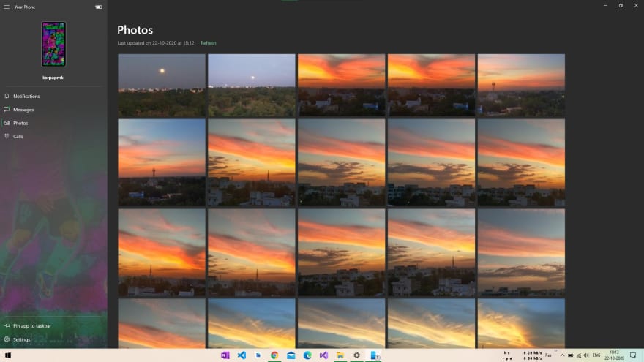The height and width of the screenshot is (362, 644).
Task: Open the Windows Start menu
Action: tap(8, 355)
